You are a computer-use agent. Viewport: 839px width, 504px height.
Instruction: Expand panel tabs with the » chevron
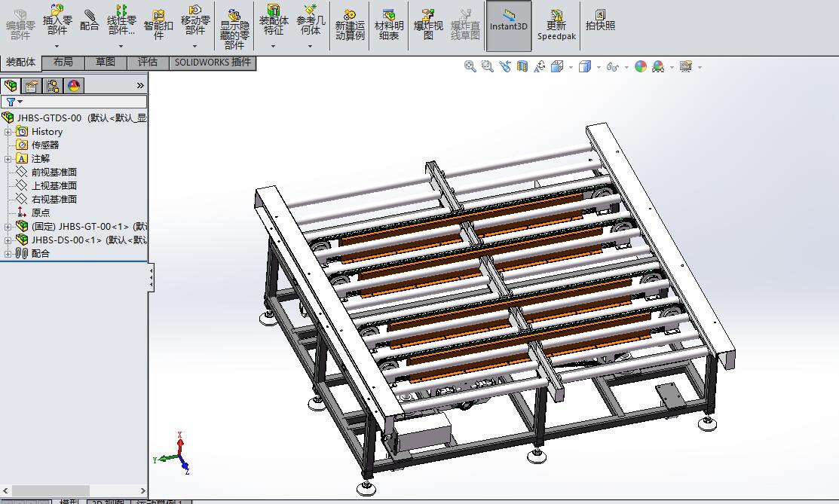click(x=140, y=86)
